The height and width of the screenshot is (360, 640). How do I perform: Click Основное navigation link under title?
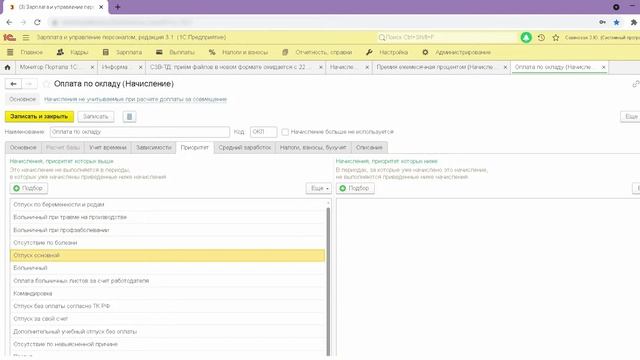pyautogui.click(x=22, y=99)
